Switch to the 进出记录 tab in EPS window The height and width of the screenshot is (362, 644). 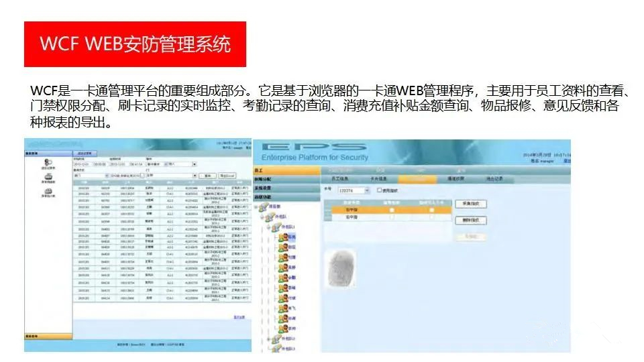[494, 179]
